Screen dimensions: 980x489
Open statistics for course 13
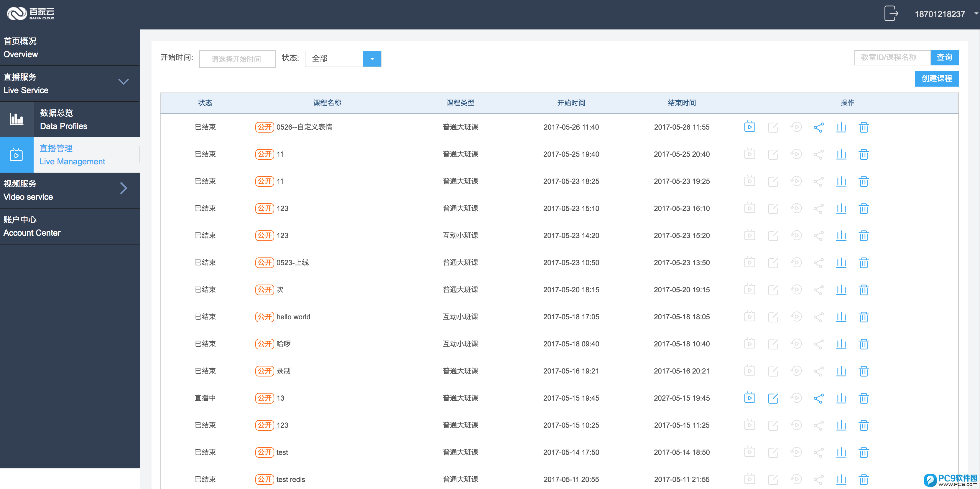point(841,398)
